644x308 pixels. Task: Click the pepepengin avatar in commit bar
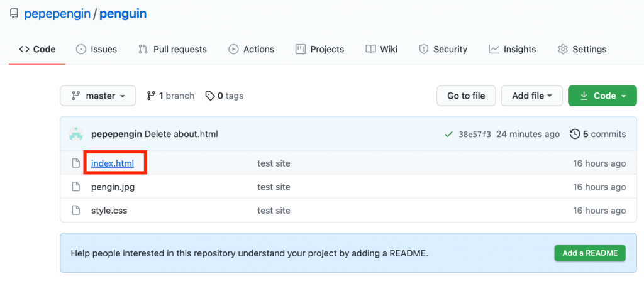pos(76,134)
